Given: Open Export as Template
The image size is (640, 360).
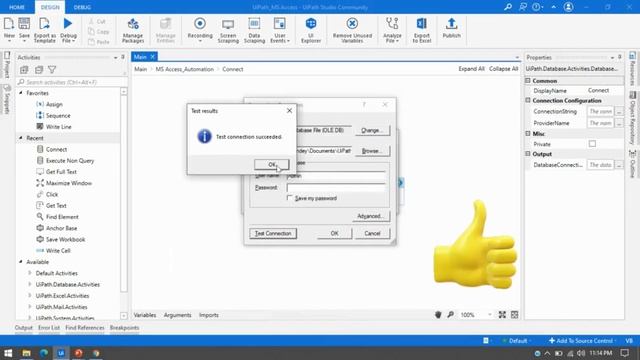Looking at the screenshot, I should point(44,29).
